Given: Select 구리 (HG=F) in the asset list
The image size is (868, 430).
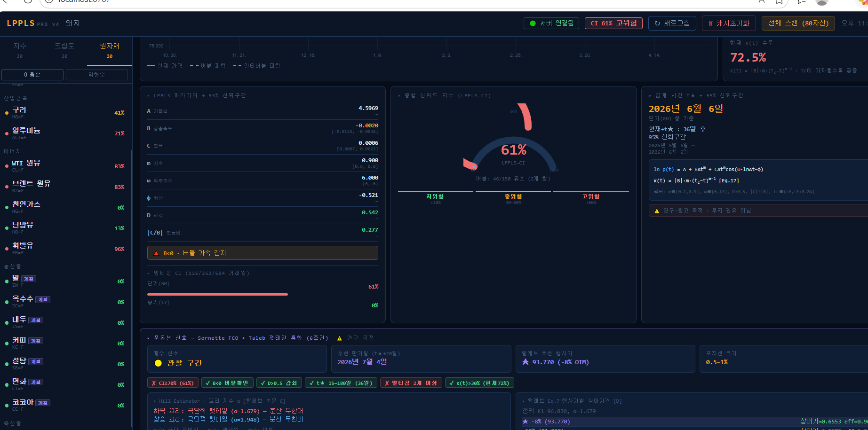Looking at the screenshot, I should pyautogui.click(x=65, y=112).
